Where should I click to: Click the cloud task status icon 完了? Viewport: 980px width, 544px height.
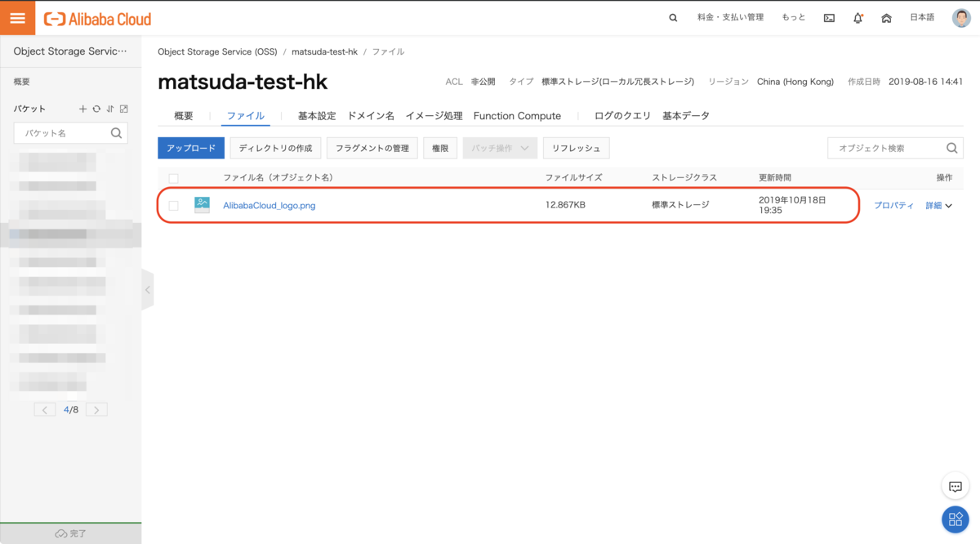[x=60, y=533]
